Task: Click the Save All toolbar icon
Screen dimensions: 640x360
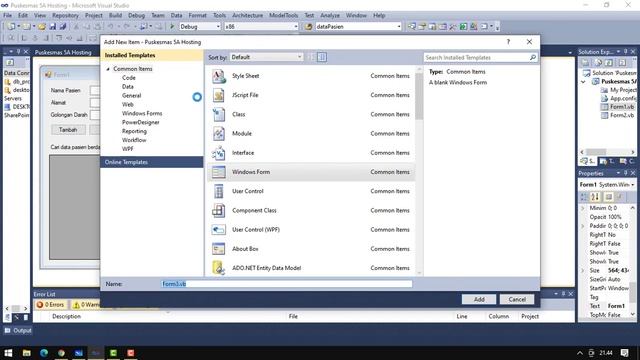Action: (x=63, y=27)
